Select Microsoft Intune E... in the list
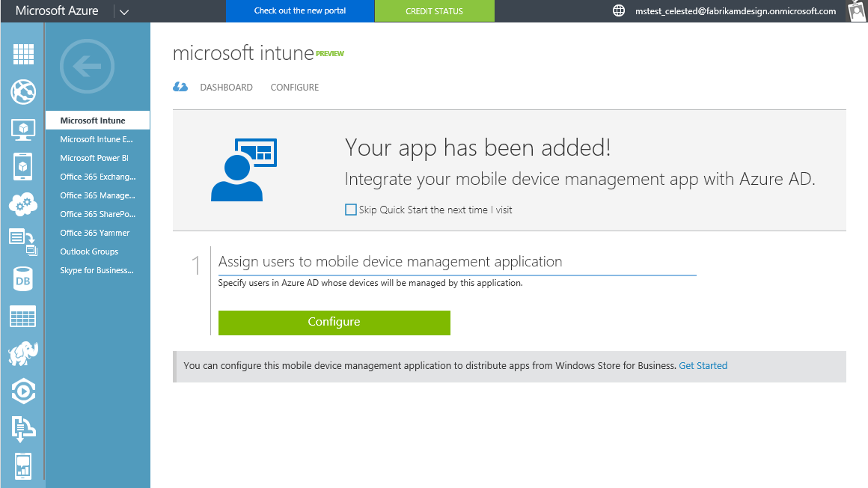Viewport: 868px width, 488px height. click(x=97, y=139)
